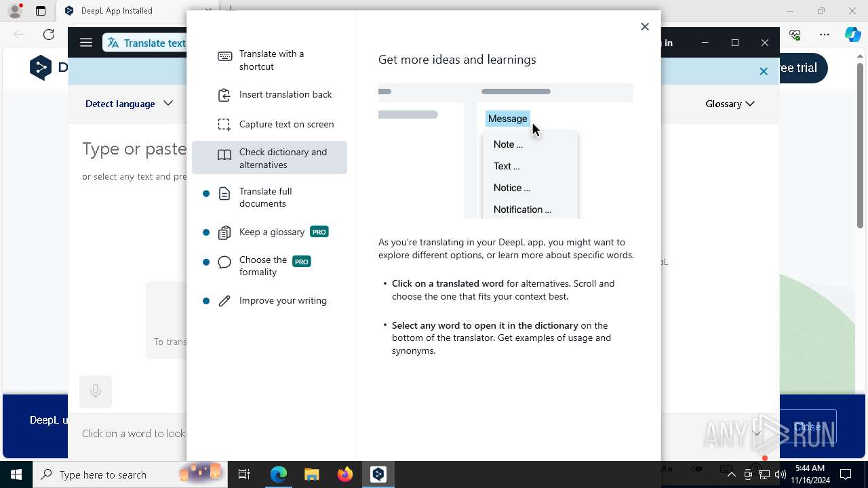This screenshot has width=868, height=488.
Task: Click the system clock showing 5:44 AM
Action: point(810,474)
